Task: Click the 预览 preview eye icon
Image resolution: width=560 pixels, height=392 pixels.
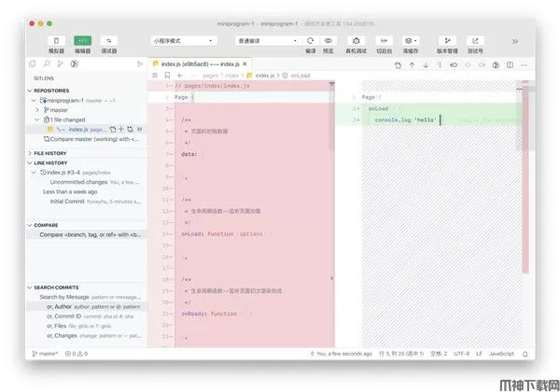Action: pyautogui.click(x=329, y=41)
